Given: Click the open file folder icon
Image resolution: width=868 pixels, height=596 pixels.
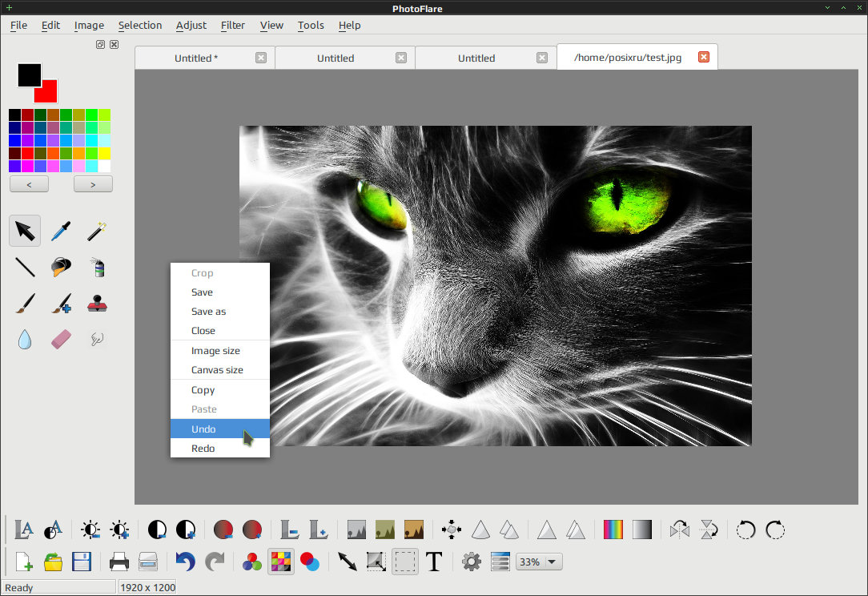Looking at the screenshot, I should pyautogui.click(x=53, y=562).
